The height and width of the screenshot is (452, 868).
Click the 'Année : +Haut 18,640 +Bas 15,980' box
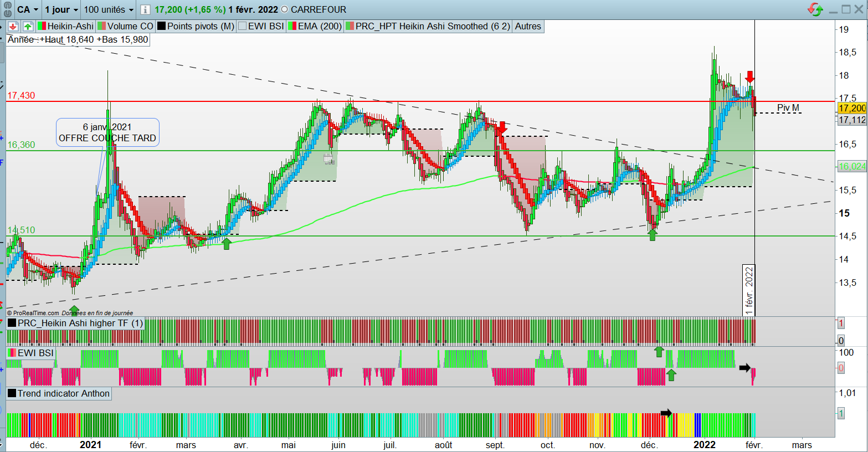78,39
